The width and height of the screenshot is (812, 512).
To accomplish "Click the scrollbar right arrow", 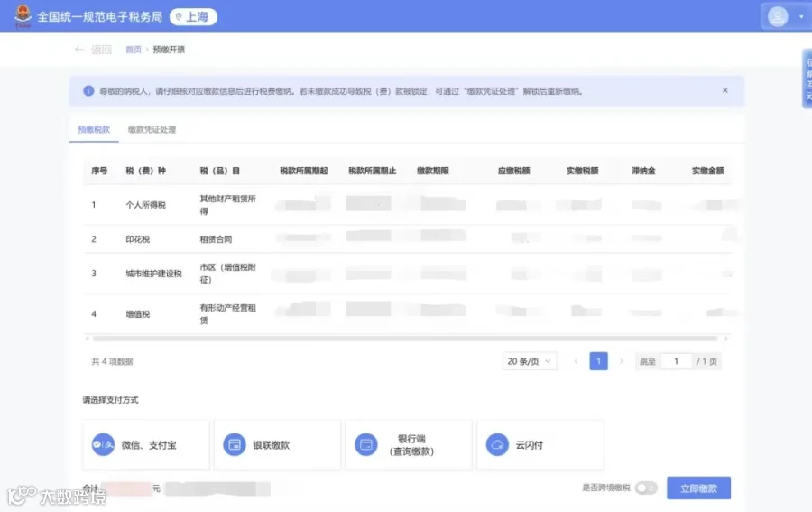I will [x=726, y=339].
